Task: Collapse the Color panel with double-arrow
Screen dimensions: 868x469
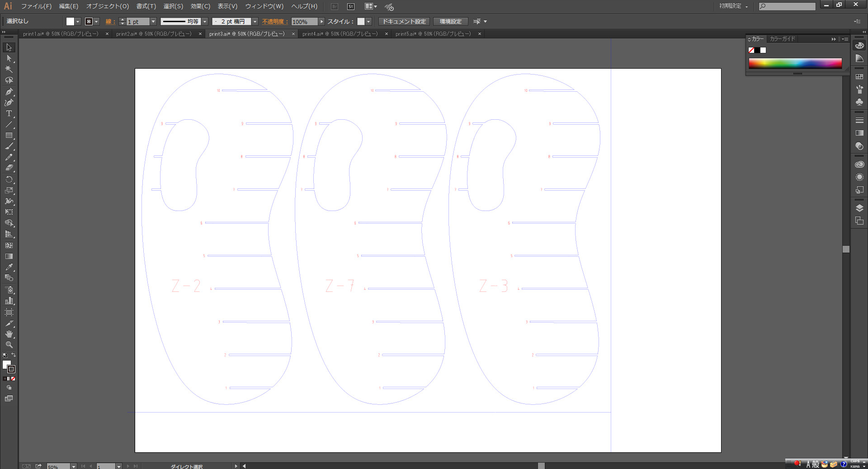Action: 834,39
